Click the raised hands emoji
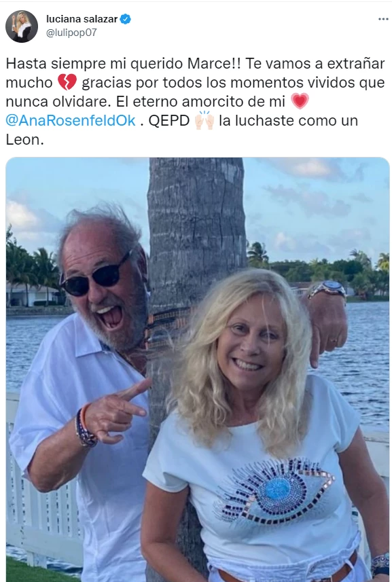Viewport: 392px width, 582px height. point(204,120)
